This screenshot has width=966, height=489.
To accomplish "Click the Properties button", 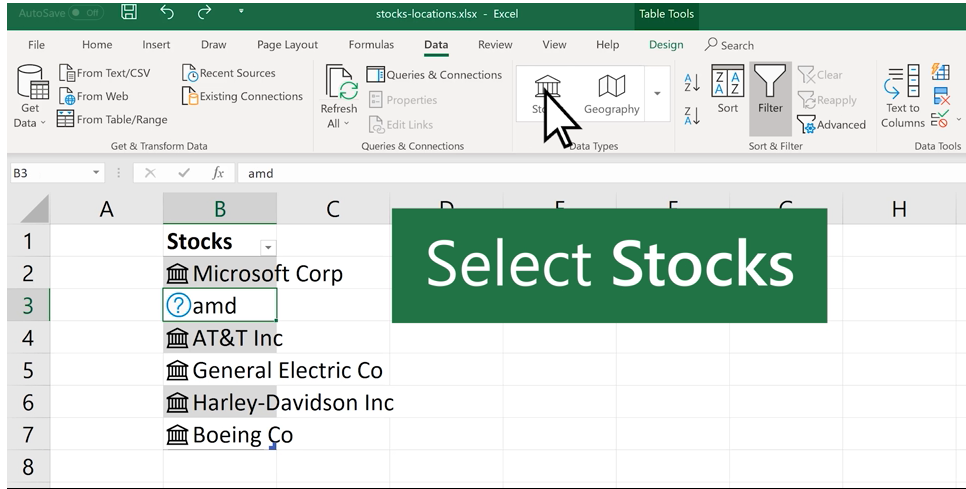I will (x=403, y=100).
